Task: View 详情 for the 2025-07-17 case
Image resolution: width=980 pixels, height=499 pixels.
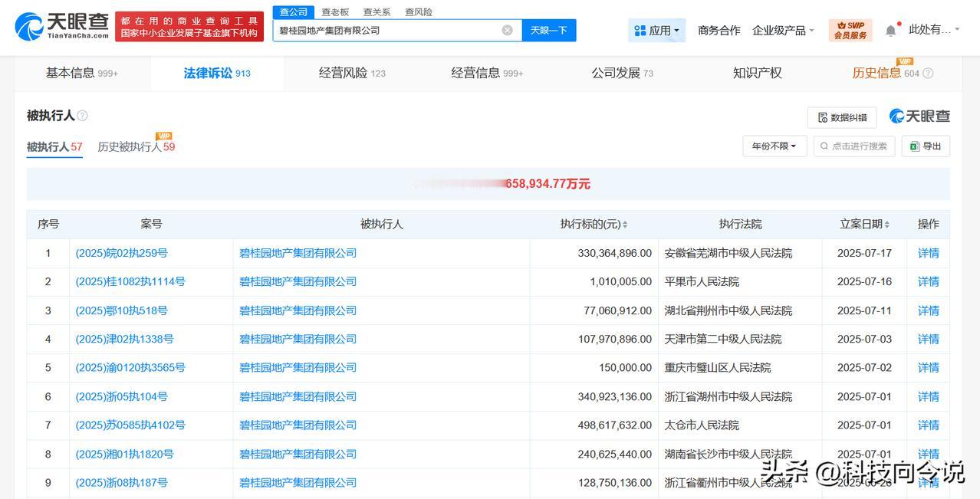Action: [x=929, y=253]
